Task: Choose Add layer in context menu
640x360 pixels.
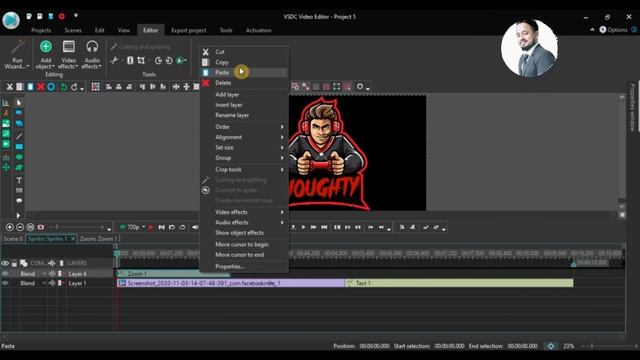Action: (x=244, y=95)
